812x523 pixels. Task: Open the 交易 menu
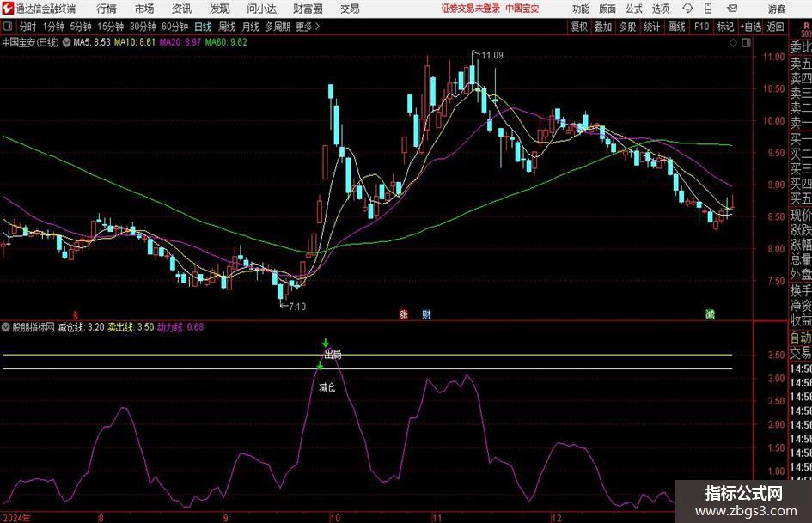350,9
